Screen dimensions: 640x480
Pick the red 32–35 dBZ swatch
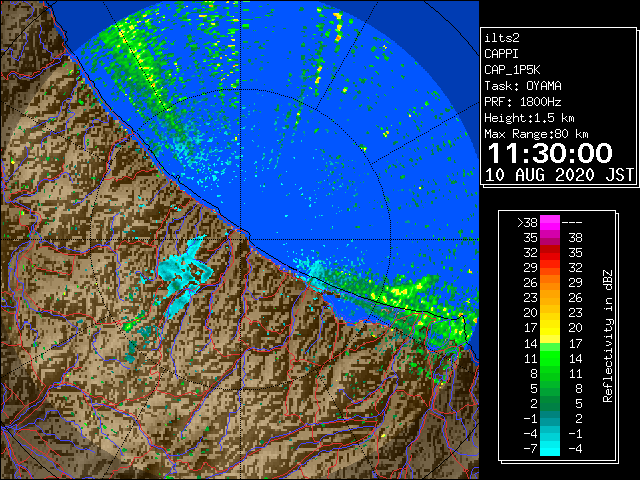point(550,253)
